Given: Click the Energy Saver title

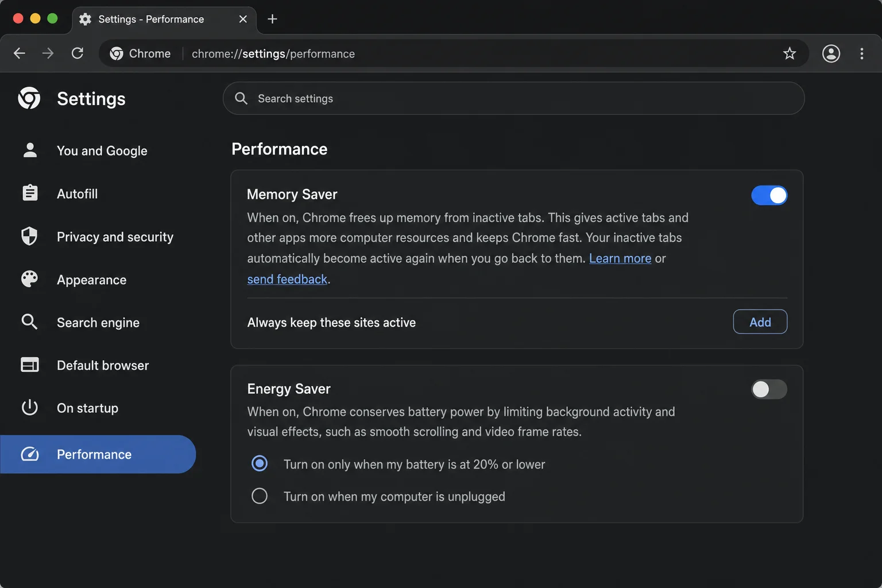Looking at the screenshot, I should 289,389.
